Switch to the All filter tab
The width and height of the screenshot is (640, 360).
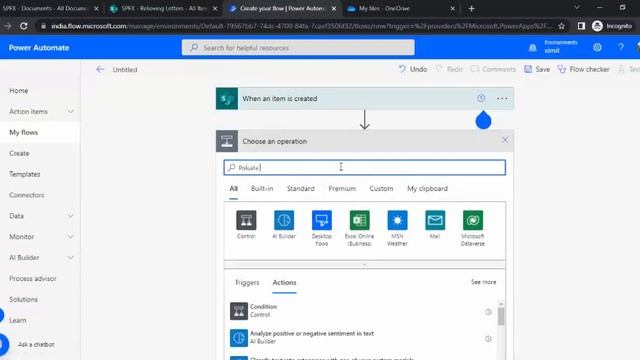coord(233,189)
